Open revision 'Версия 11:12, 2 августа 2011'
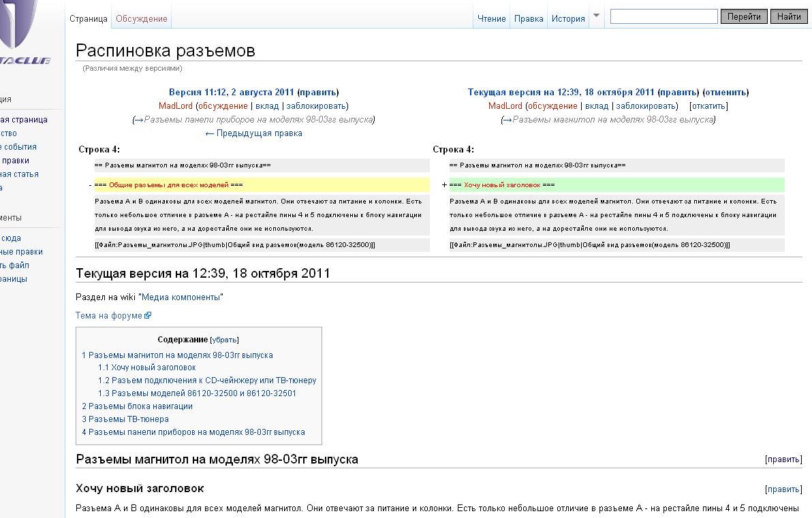The height and width of the screenshot is (518, 812). click(231, 93)
